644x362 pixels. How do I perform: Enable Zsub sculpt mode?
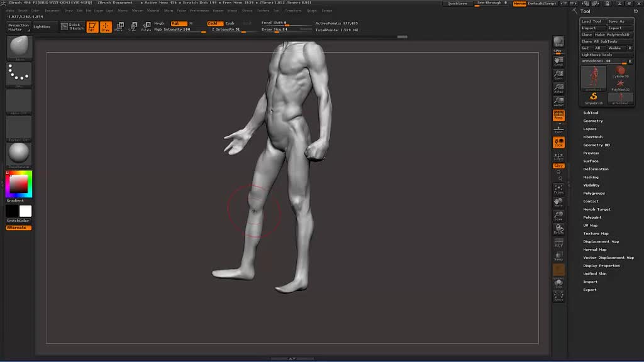pos(230,23)
